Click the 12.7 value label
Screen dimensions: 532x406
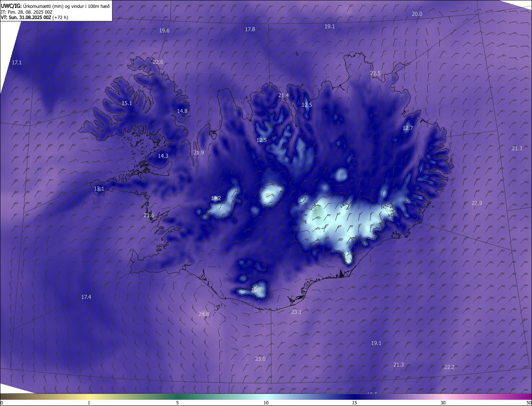408,128
